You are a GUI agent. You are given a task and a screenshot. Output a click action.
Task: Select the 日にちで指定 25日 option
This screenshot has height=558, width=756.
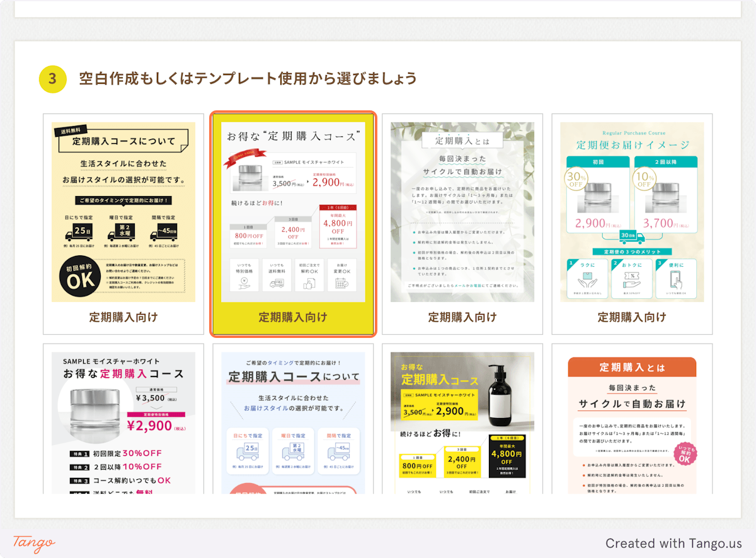[79, 231]
